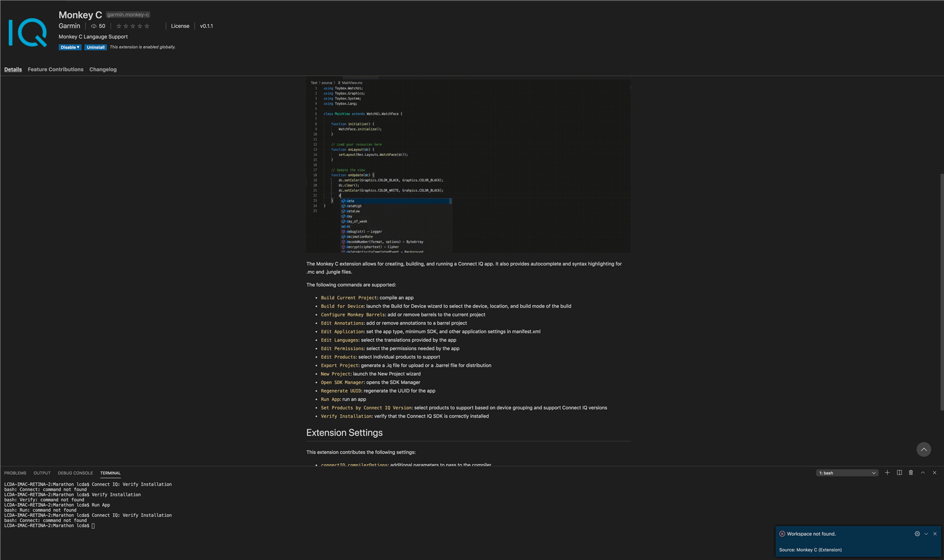Click the round scroll-to-top arrow button
This screenshot has height=560, width=944.
[x=924, y=450]
